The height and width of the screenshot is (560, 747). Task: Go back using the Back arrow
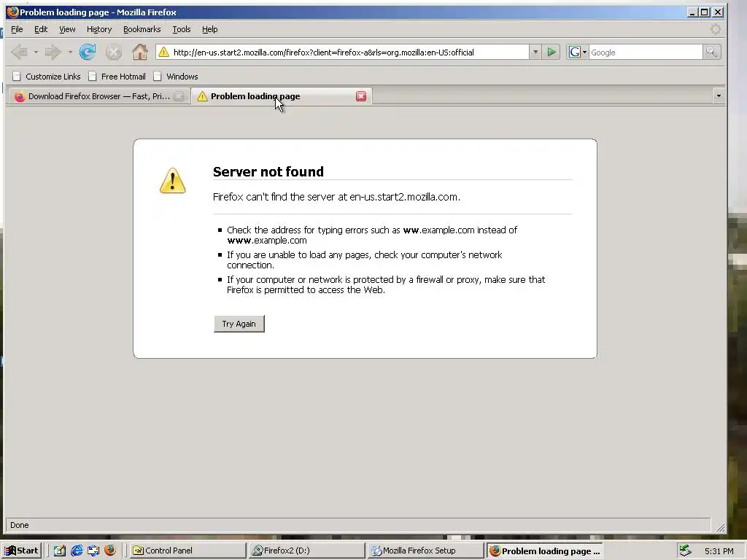19,52
